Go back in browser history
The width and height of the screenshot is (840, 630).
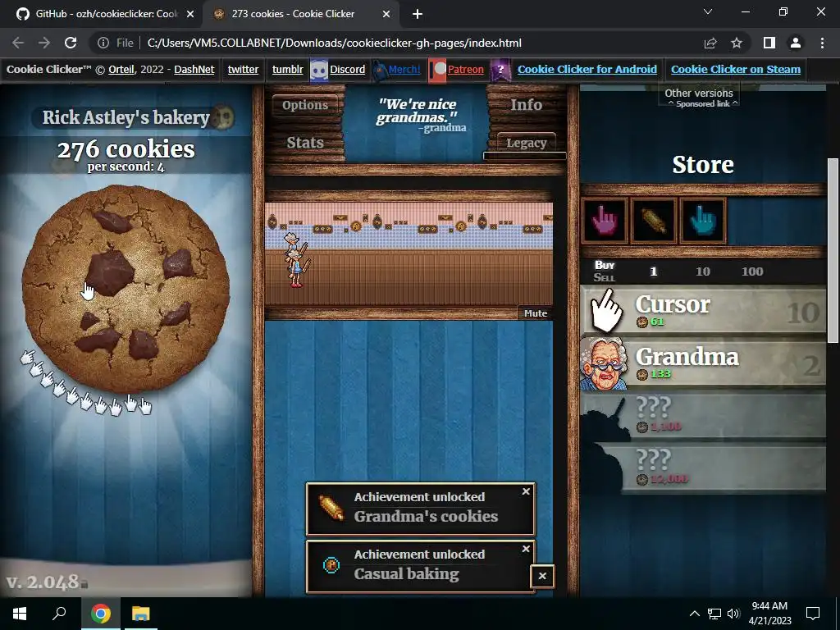(18, 43)
